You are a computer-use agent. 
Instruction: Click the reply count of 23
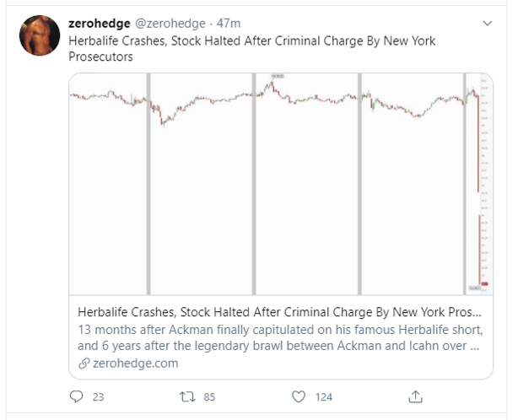point(98,396)
